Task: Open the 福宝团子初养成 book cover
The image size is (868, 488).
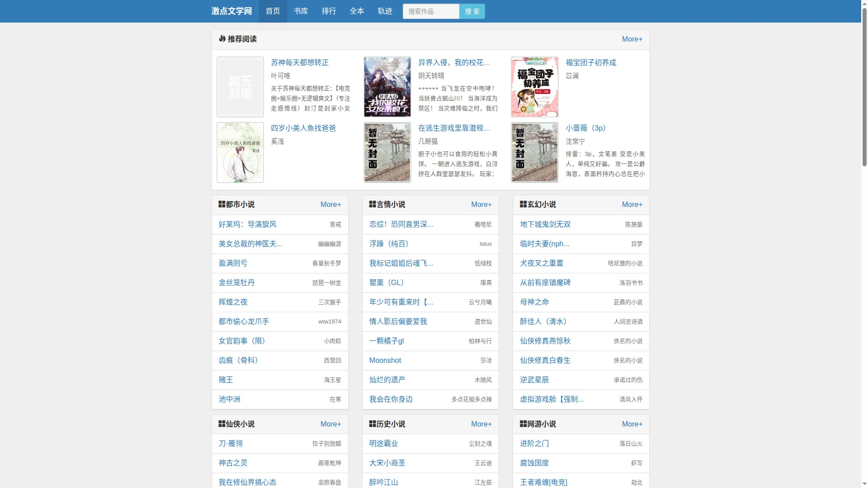Action: [535, 87]
